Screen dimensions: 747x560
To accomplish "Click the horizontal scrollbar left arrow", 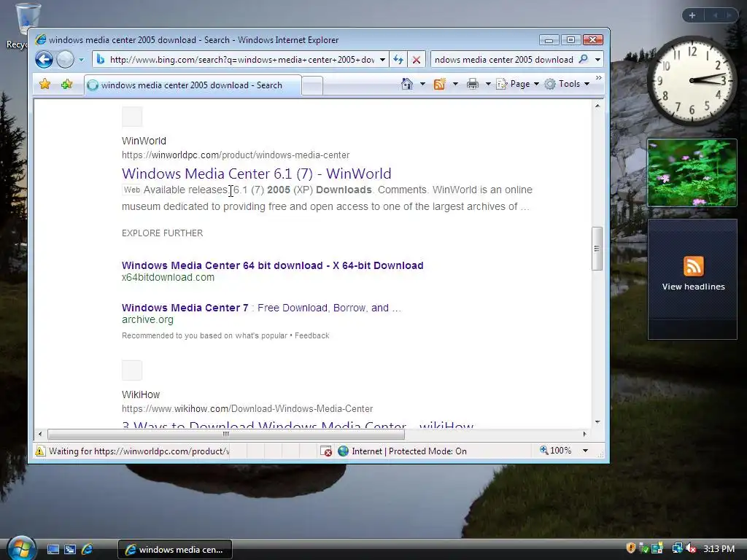I will pos(40,434).
